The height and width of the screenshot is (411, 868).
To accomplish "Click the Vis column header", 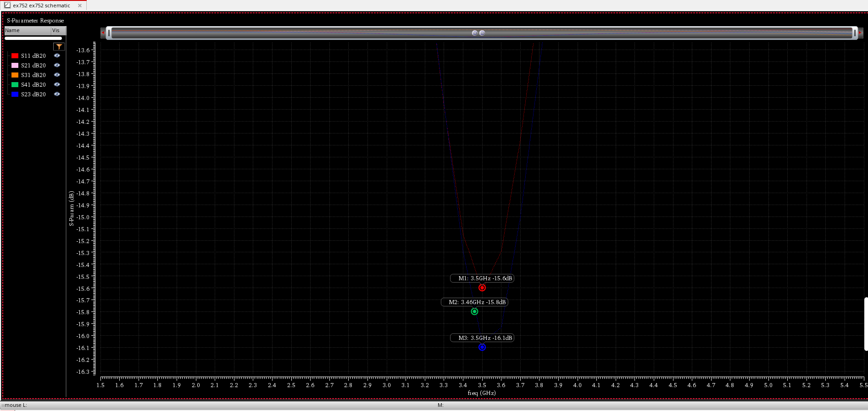I will tap(59, 30).
